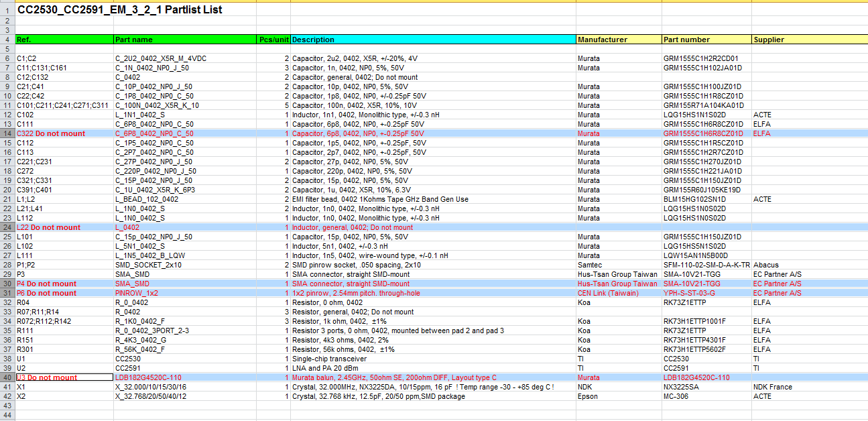Select cell 'U3 Do not mount'

tap(64, 377)
